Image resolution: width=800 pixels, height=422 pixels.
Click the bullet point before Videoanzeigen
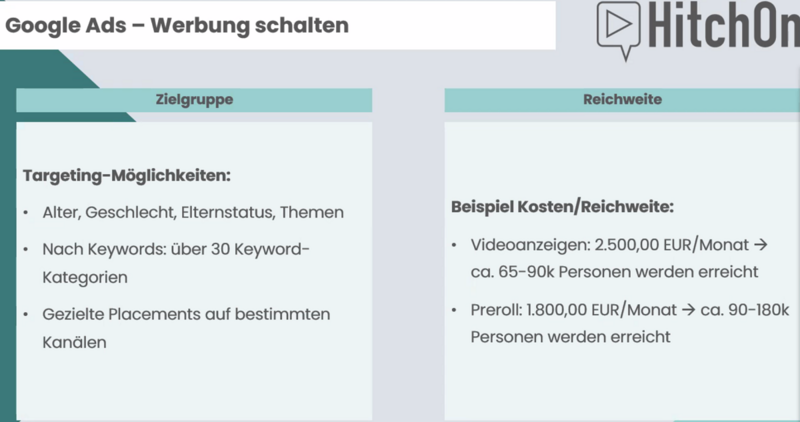[454, 245]
